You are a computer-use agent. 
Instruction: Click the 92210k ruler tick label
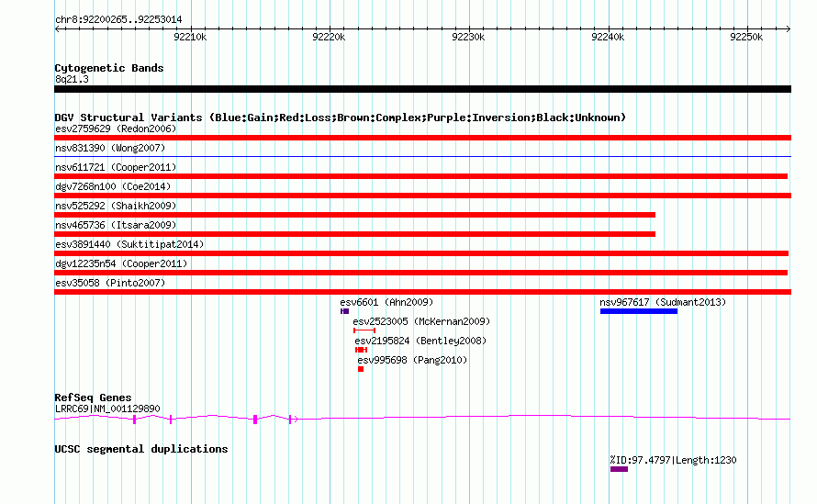pyautogui.click(x=190, y=37)
